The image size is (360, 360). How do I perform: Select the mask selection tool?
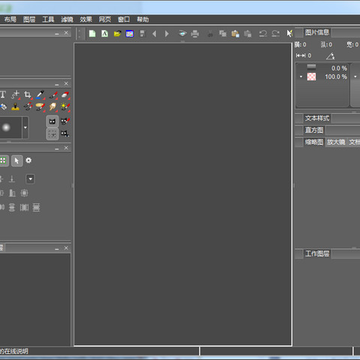(x=65, y=134)
